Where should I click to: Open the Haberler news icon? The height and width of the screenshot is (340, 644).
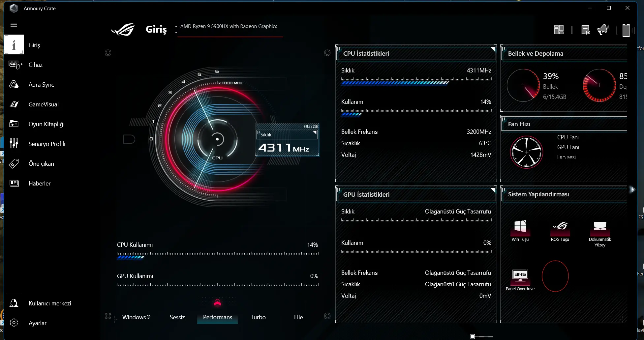pos(14,183)
